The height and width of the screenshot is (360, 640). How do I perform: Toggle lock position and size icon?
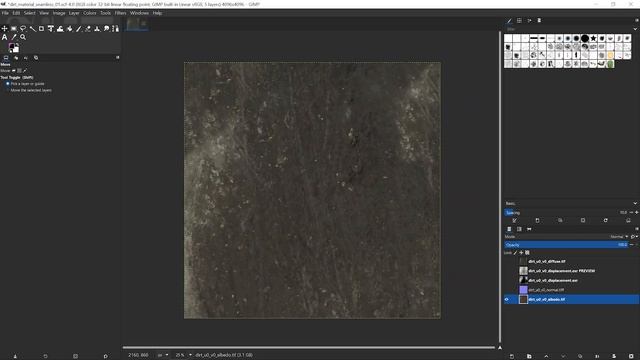pyautogui.click(x=521, y=253)
